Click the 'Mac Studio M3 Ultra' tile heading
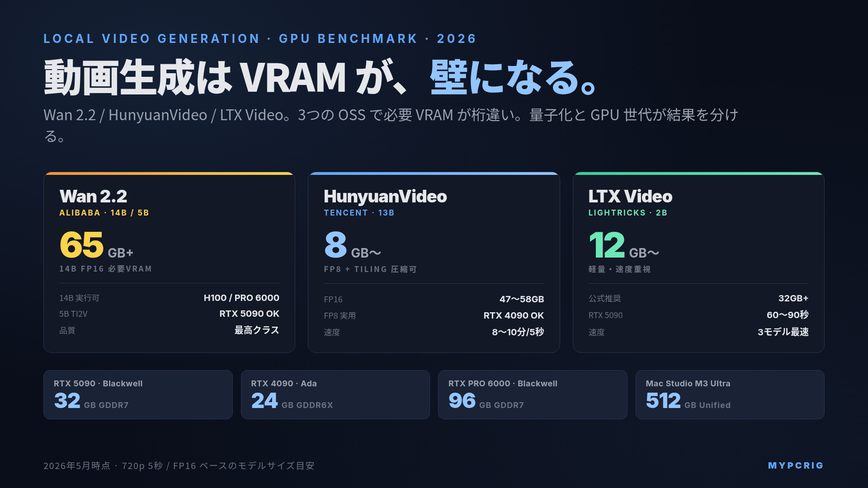The height and width of the screenshot is (488, 868). click(688, 384)
